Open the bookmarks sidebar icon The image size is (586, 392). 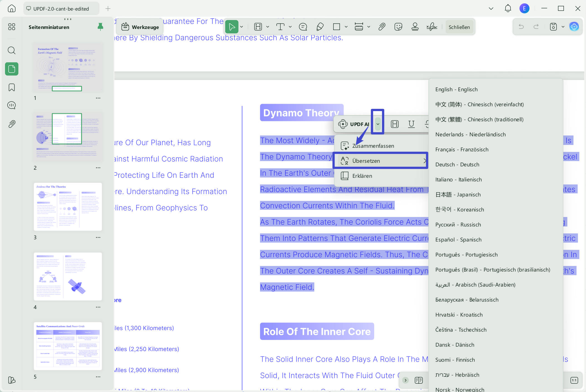click(x=11, y=87)
